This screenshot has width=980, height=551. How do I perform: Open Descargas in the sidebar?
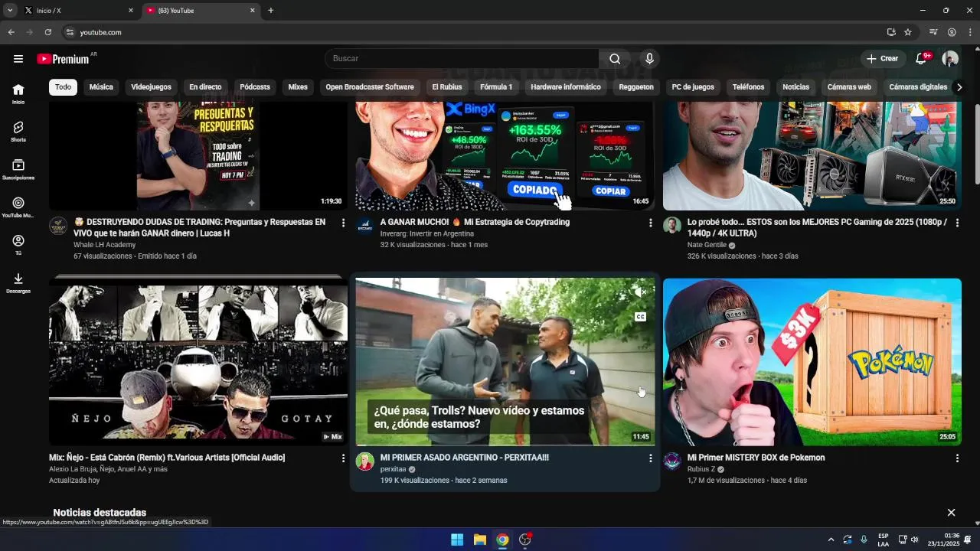[x=18, y=283]
